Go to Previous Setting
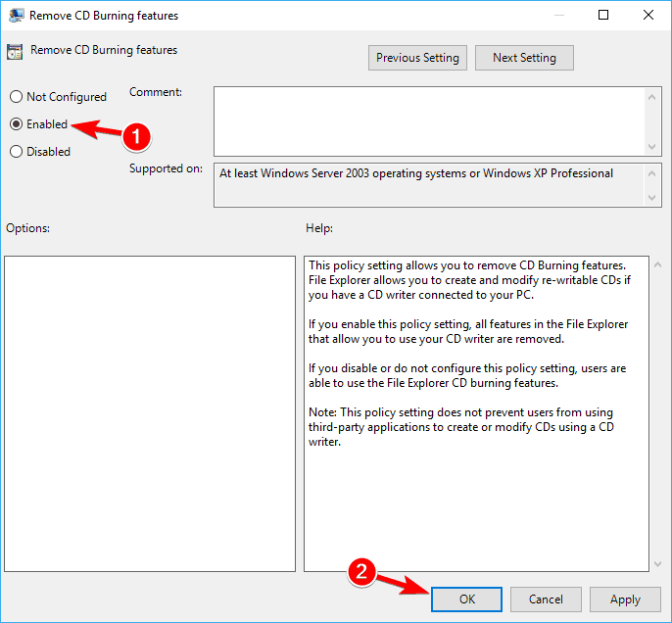The image size is (672, 623). tap(417, 58)
